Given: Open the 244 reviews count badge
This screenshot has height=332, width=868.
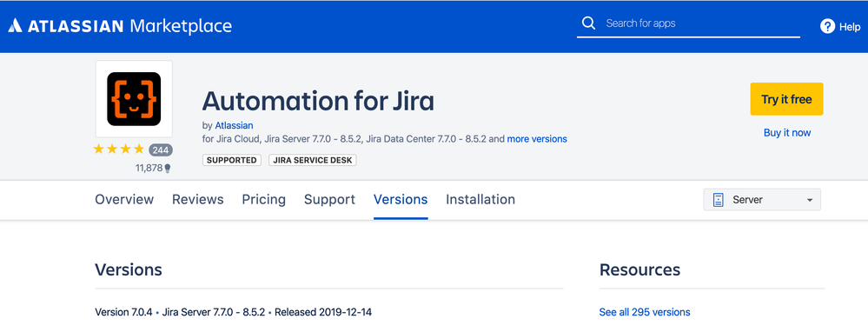Looking at the screenshot, I should coord(161,150).
